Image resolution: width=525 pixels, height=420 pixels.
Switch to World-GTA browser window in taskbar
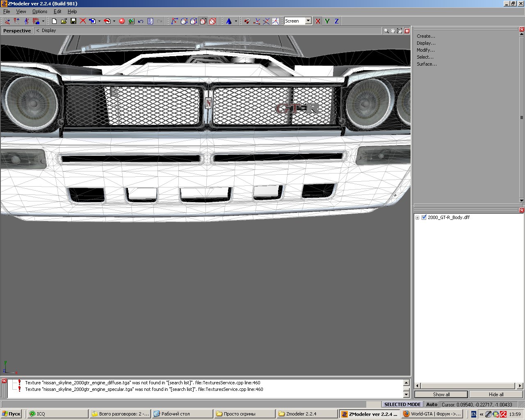(432, 414)
